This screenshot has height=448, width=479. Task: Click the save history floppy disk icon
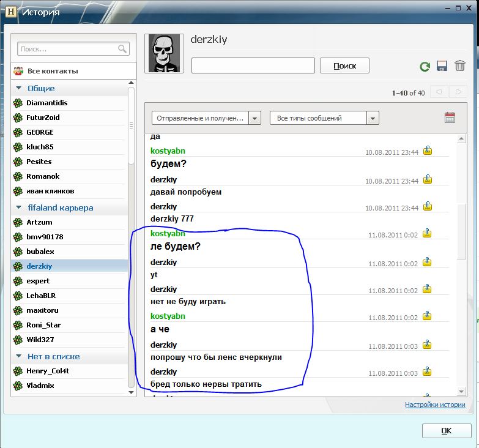point(442,66)
